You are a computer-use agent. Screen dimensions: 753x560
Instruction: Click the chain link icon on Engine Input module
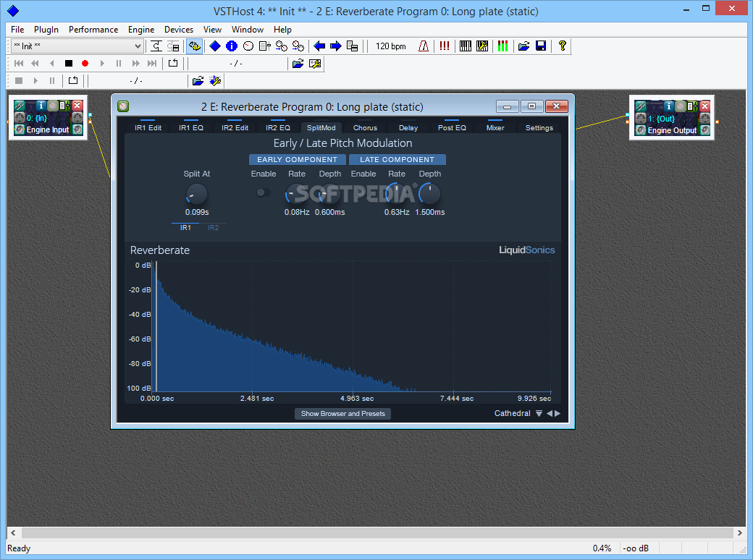tap(20, 105)
